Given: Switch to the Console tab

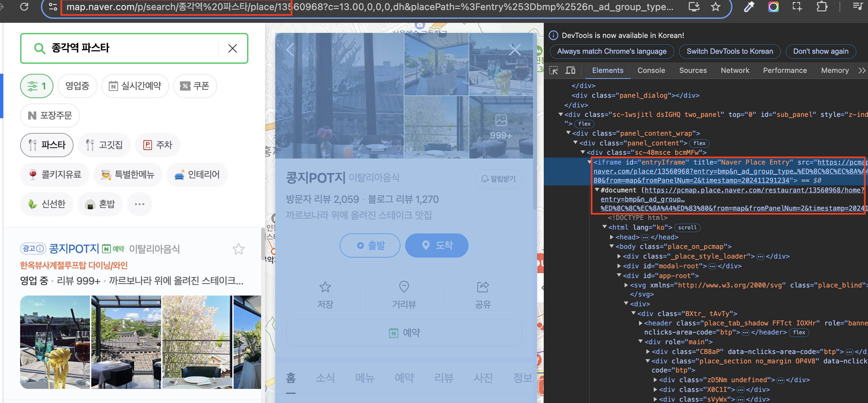Looking at the screenshot, I should pyautogui.click(x=651, y=71).
